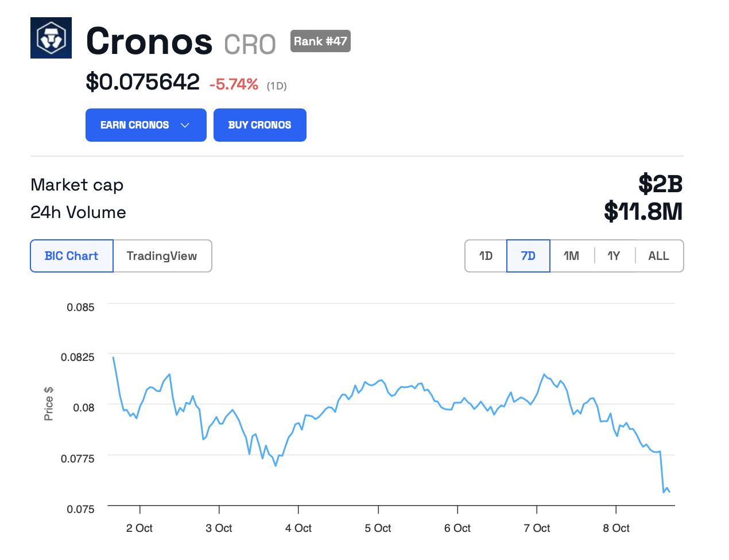
Task: Show the 1Y price history
Action: click(614, 256)
